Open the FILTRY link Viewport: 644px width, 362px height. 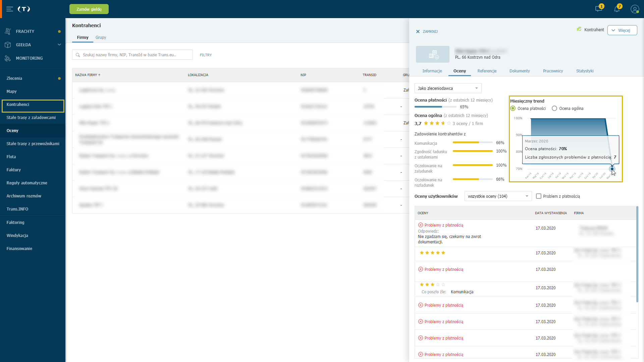206,55
